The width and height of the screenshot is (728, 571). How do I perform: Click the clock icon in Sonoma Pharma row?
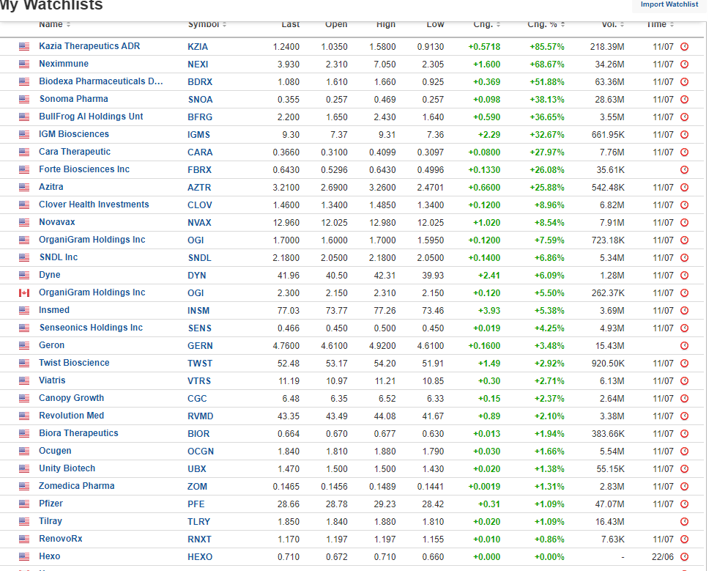pyautogui.click(x=684, y=100)
